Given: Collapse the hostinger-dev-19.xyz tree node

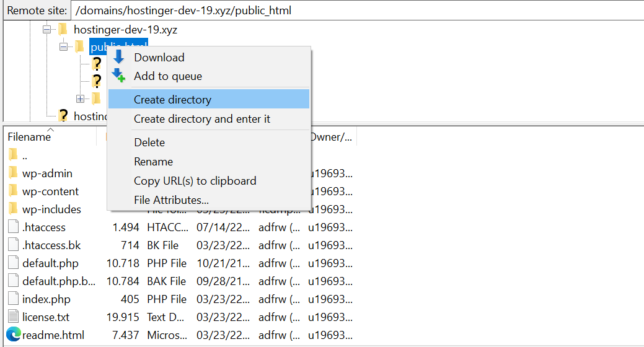Looking at the screenshot, I should point(46,29).
